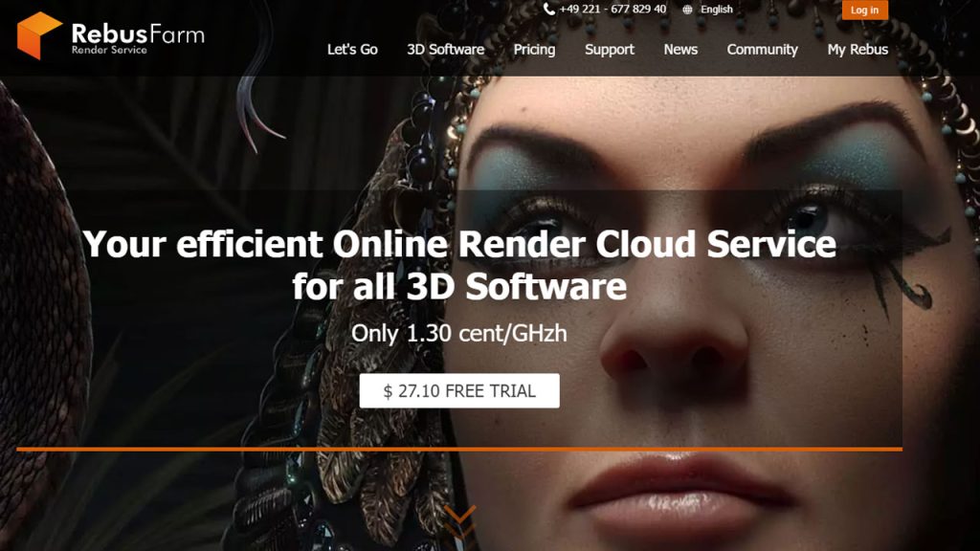Click the +49 221 phone number
980x551 pixels.
[612, 10]
